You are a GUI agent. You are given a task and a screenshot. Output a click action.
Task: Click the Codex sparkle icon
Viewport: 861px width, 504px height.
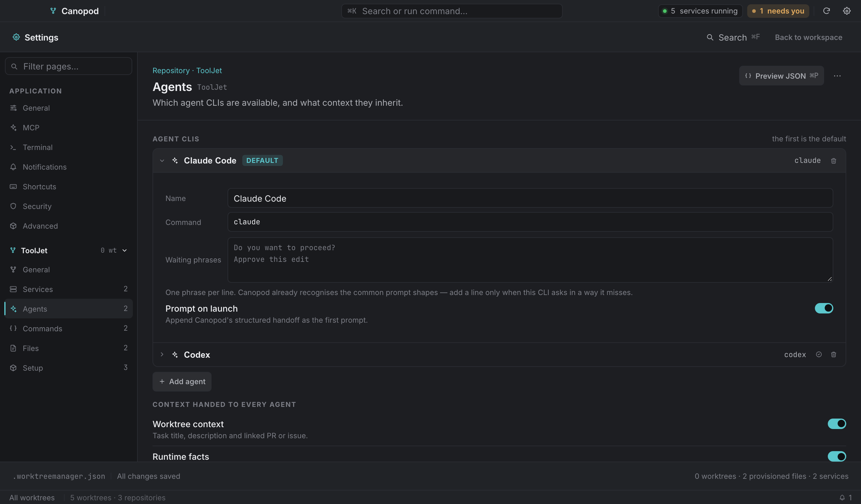175,355
